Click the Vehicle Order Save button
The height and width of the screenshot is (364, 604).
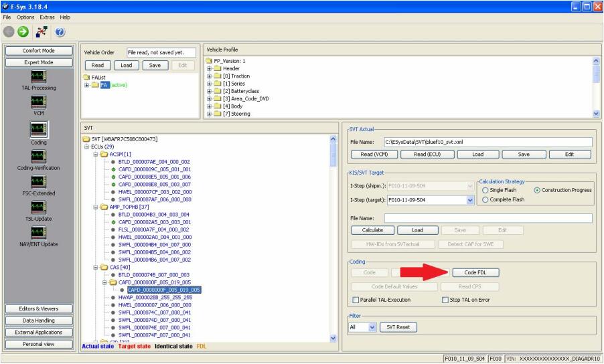coord(155,66)
